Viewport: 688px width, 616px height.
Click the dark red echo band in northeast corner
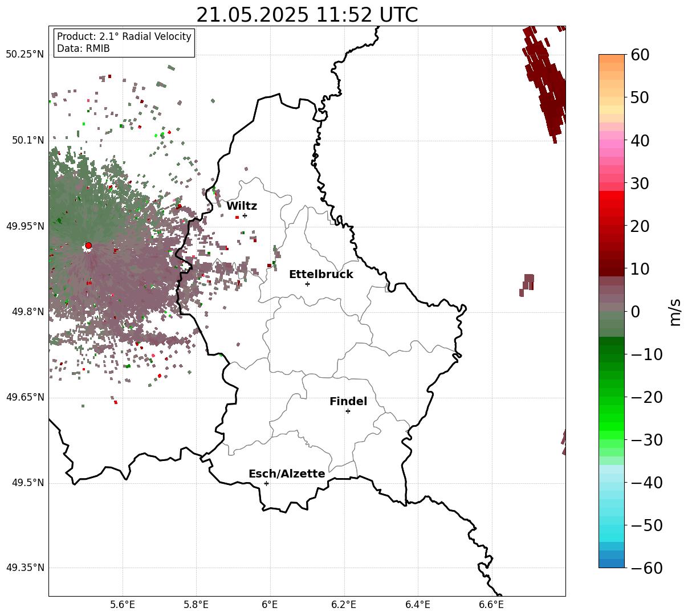pyautogui.click(x=546, y=83)
